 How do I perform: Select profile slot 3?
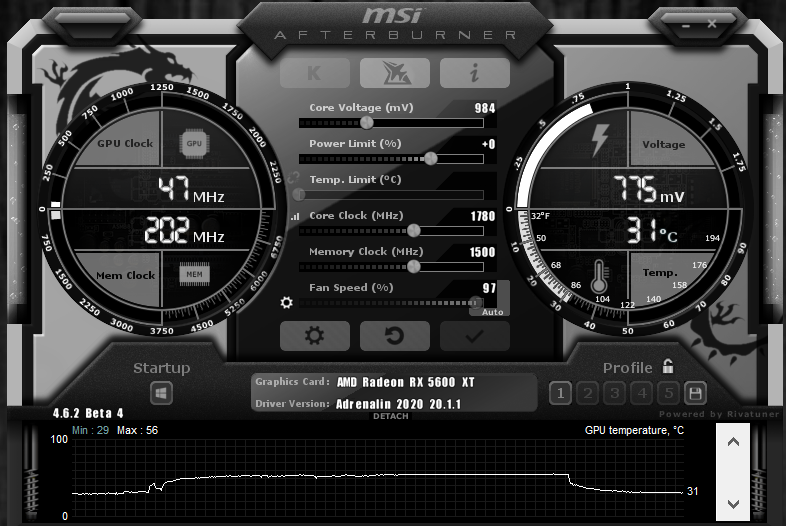click(615, 394)
